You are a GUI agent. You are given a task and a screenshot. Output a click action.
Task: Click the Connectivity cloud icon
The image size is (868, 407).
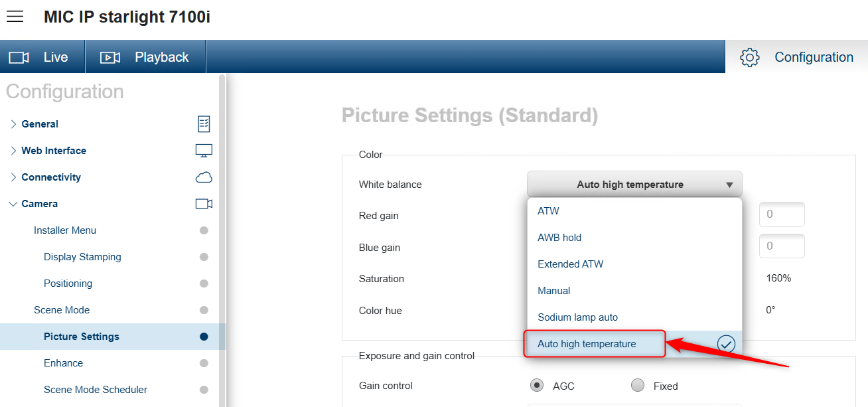click(x=204, y=177)
